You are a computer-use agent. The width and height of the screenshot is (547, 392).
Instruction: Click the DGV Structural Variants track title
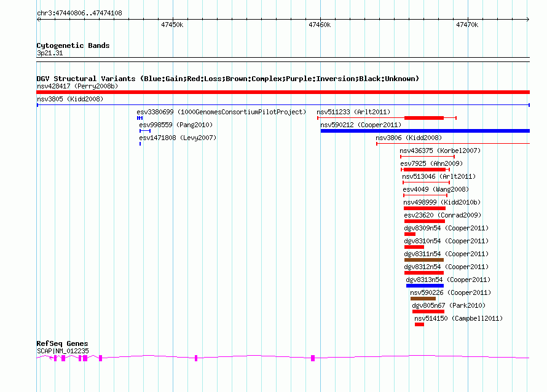tap(228, 79)
